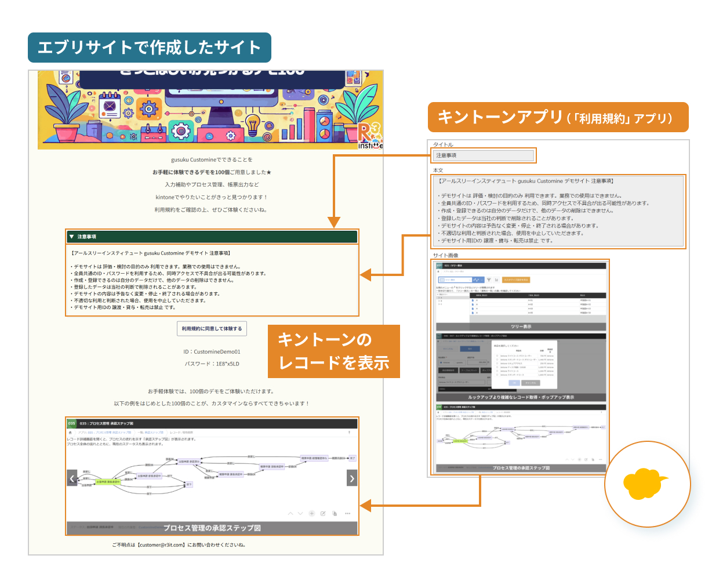Open the carousel slide プロセス管理の承認ステップ図
Screen dimensions: 712x588
(x=212, y=476)
